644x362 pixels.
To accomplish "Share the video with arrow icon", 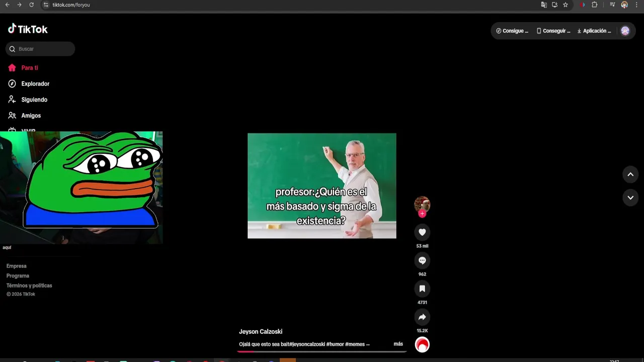I will (x=422, y=317).
